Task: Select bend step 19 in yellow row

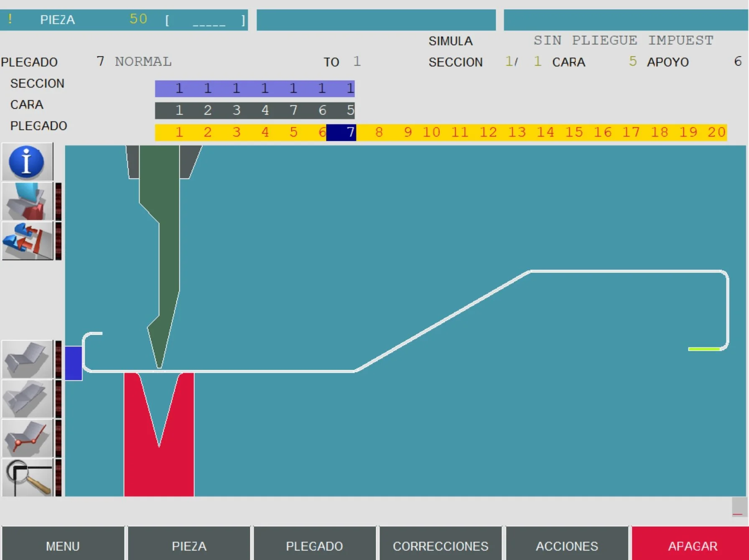Action: pyautogui.click(x=688, y=132)
